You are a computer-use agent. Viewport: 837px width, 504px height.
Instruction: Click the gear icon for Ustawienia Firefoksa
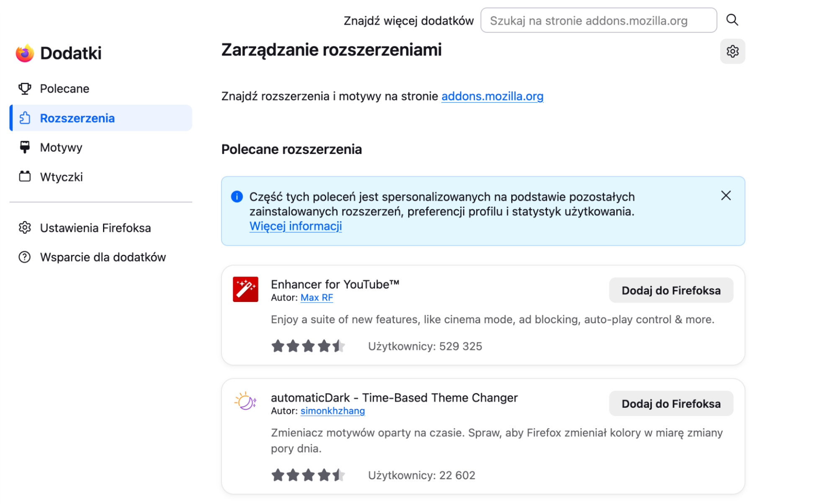[25, 227]
